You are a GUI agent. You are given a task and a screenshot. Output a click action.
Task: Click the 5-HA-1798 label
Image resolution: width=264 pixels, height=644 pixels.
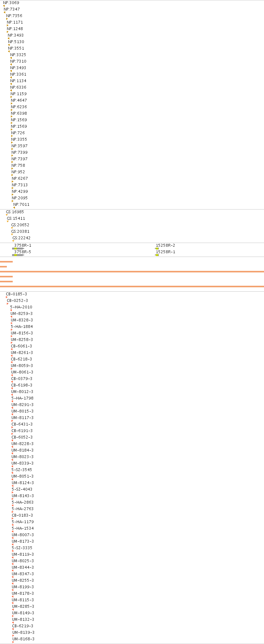22,398
